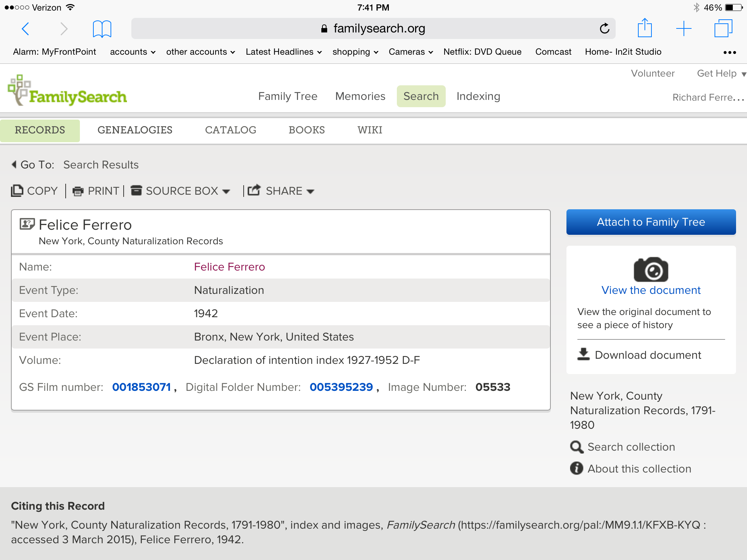
Task: Click the Download document arrow icon
Action: [x=584, y=354]
